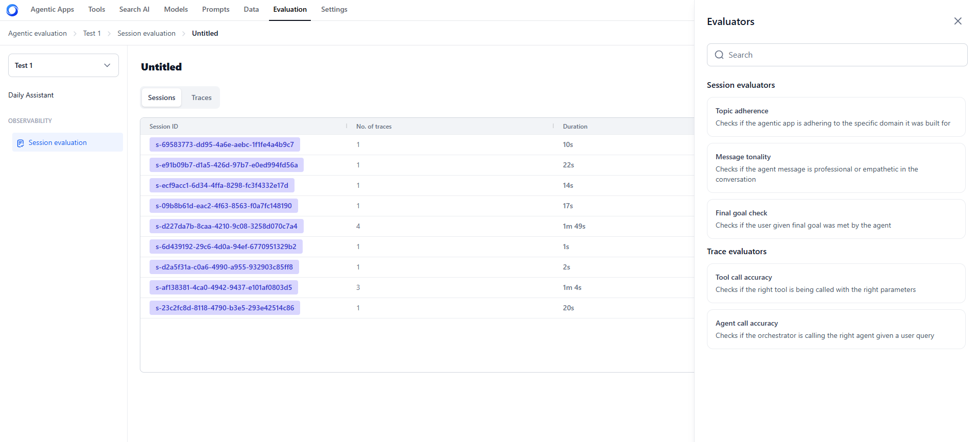Select the Evaluation top menu
This screenshot has height=442, width=980.
(290, 9)
